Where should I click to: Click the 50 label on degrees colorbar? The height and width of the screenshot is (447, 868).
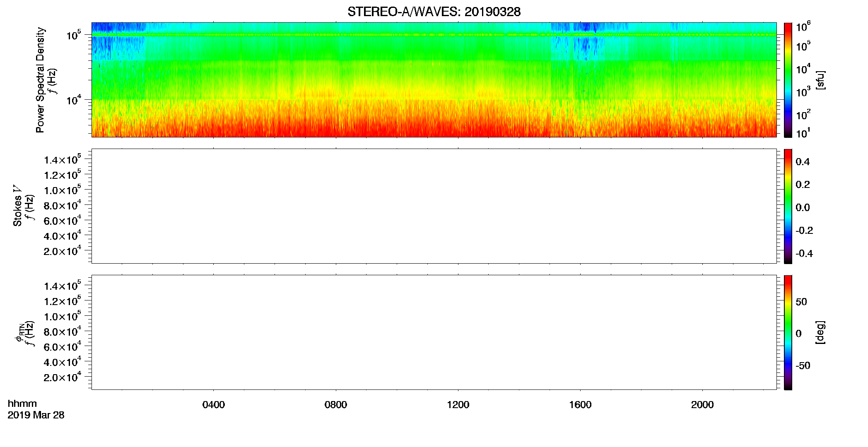click(801, 302)
